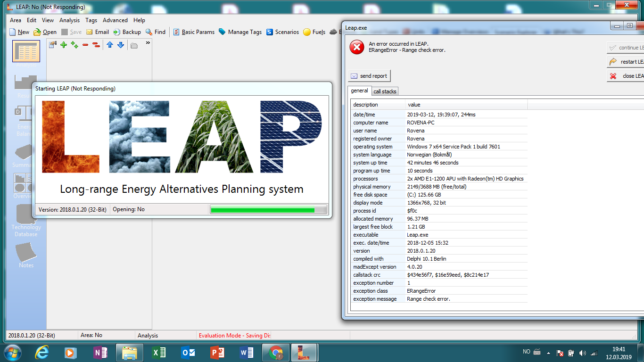This screenshot has width=644, height=362.
Task: Click the description column header
Action: tap(378, 105)
